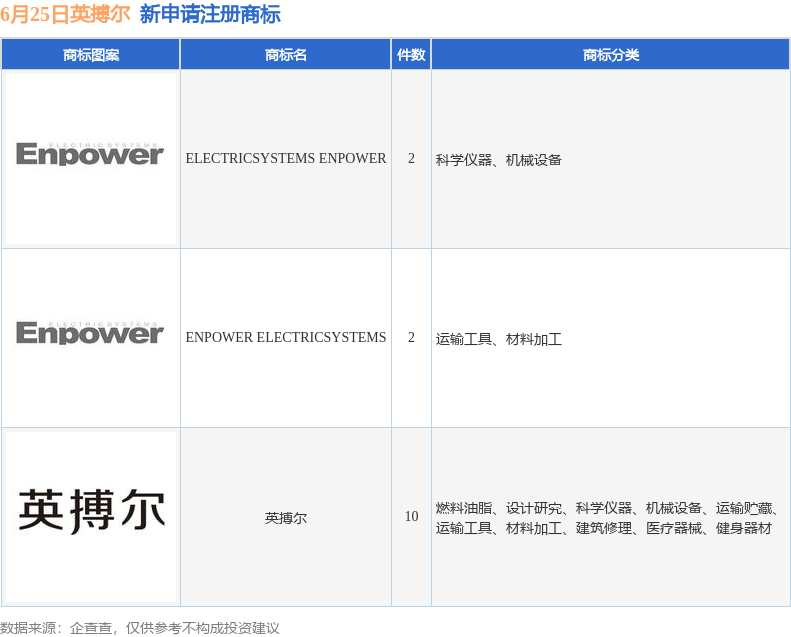791x637 pixels.
Task: Click the count 2 in the ELECTRICSYSTEMS ENPOWER row
Action: [411, 159]
